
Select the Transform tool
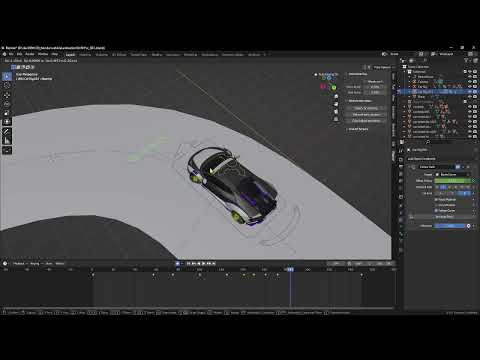(x=7, y=122)
